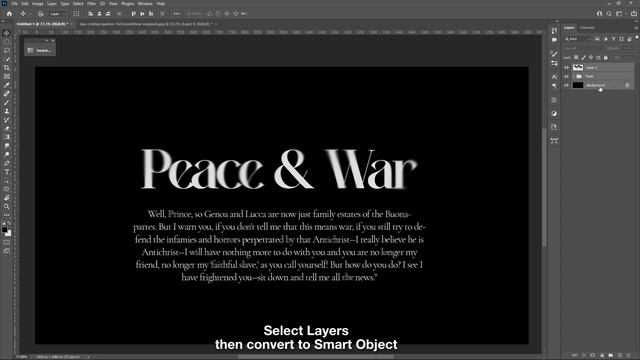Click the background color swatch in toolbox

9,233
